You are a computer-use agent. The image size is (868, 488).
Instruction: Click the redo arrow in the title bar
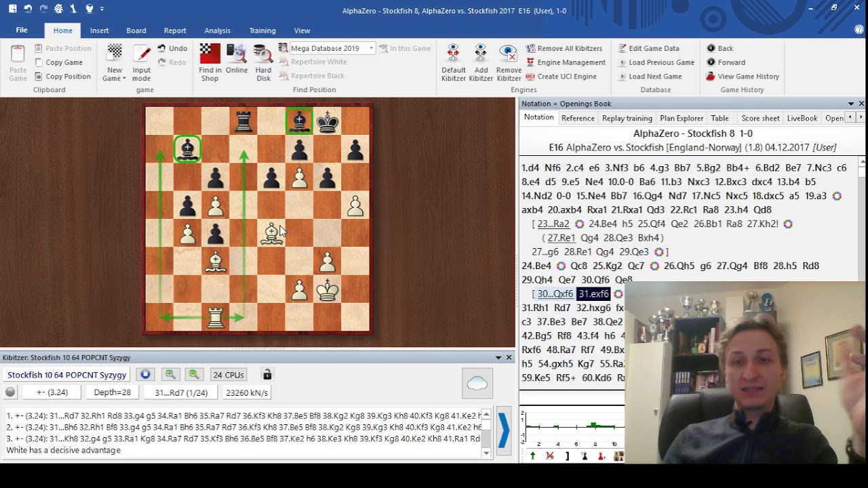[43, 9]
